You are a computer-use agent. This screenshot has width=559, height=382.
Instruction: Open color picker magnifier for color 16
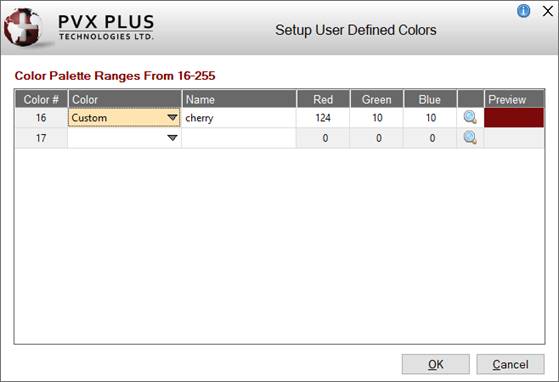470,117
